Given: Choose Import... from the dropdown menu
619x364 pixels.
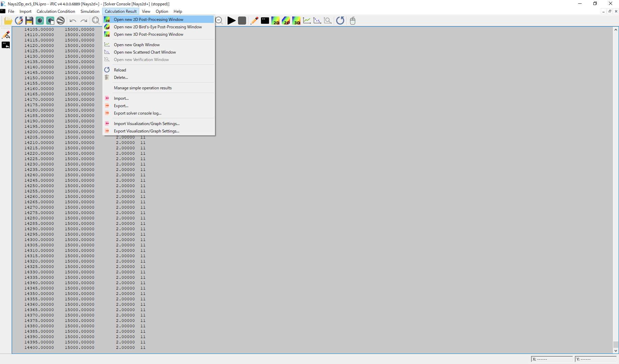Looking at the screenshot, I should [158, 98].
